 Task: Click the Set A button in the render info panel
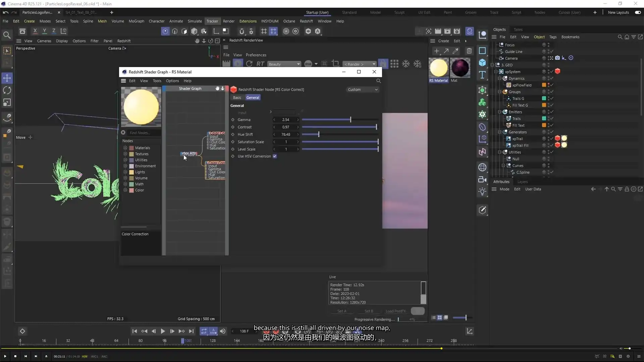point(342,311)
